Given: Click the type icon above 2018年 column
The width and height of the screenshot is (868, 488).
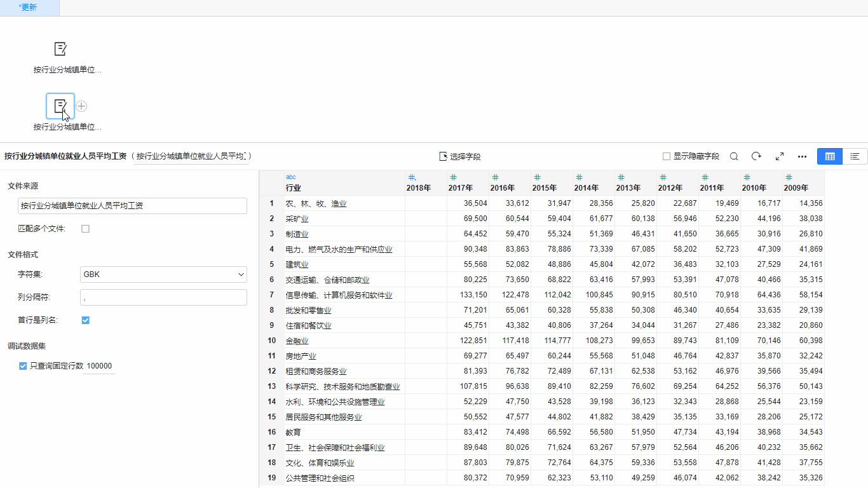Looking at the screenshot, I should 412,177.
